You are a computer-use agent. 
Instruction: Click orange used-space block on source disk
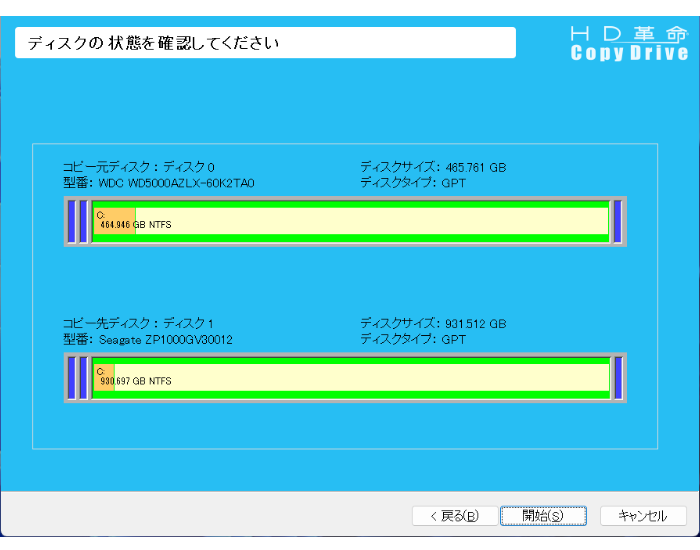coord(114,221)
